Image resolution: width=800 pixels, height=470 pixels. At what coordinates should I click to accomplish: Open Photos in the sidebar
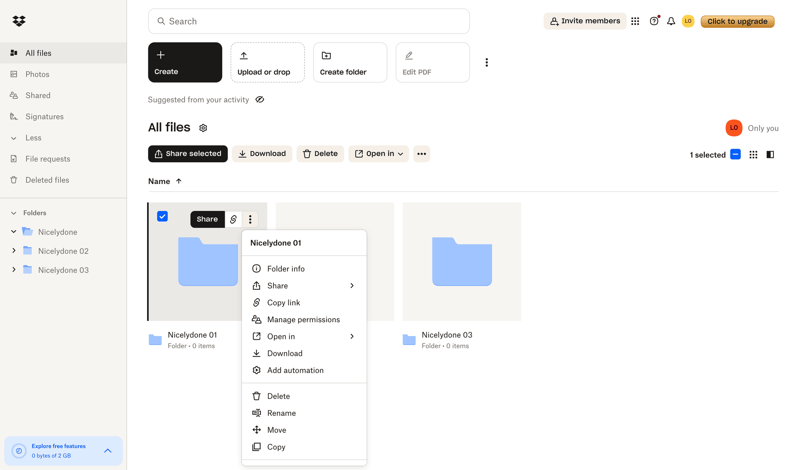tap(63, 74)
